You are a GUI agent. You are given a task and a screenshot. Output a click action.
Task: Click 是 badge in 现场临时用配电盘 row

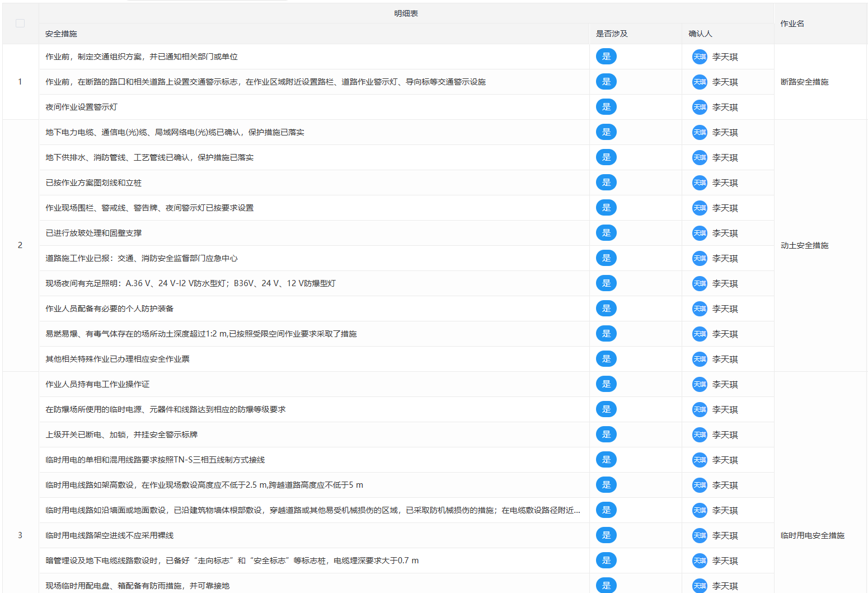coord(606,585)
